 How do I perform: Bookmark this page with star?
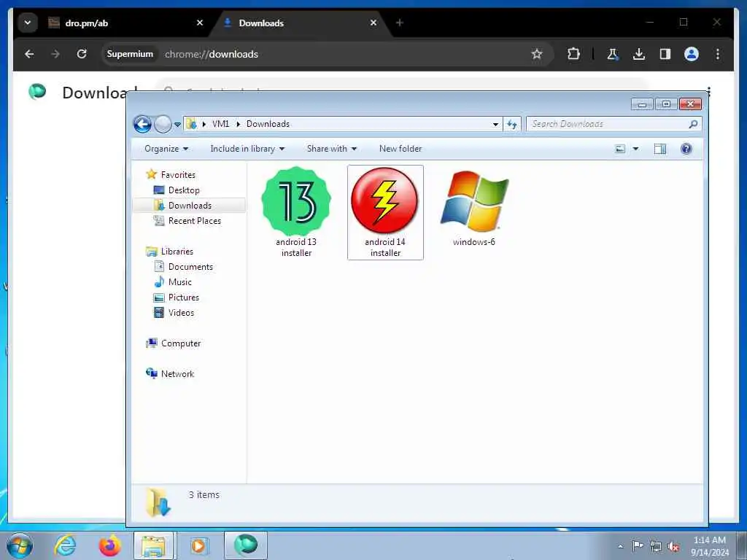pos(537,54)
